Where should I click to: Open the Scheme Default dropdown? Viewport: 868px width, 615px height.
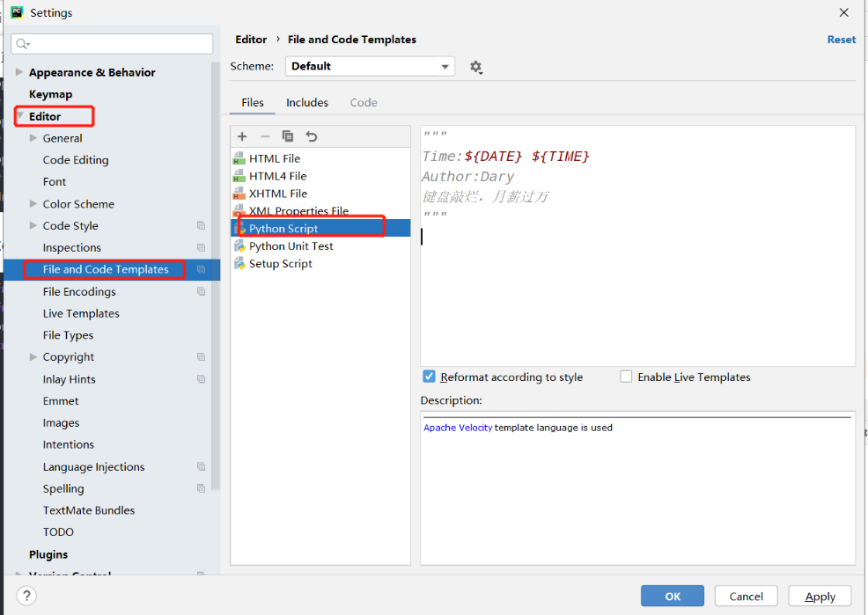point(370,66)
